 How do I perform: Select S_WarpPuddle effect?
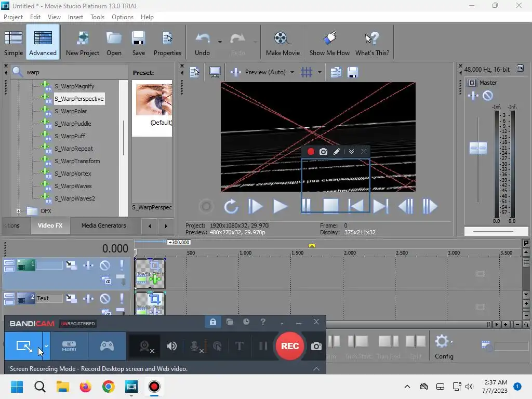point(73,124)
